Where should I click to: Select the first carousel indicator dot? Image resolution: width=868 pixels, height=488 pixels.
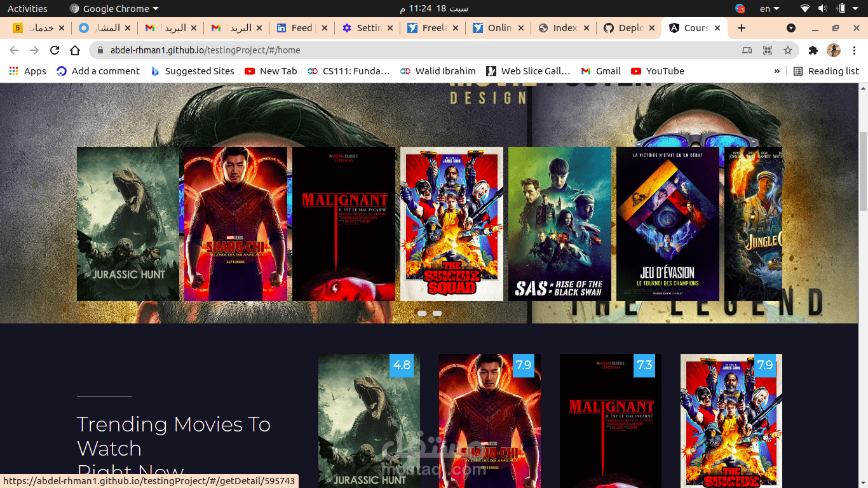(422, 313)
